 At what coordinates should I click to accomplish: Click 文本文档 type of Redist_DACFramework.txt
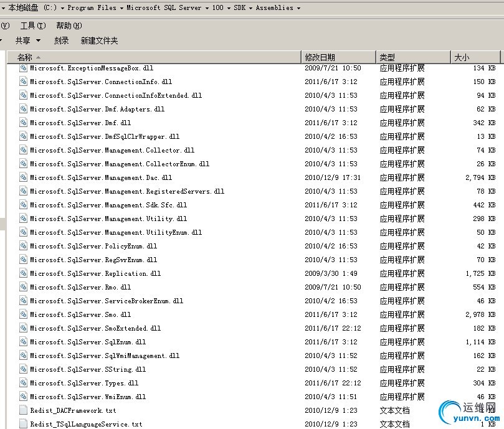coord(394,410)
